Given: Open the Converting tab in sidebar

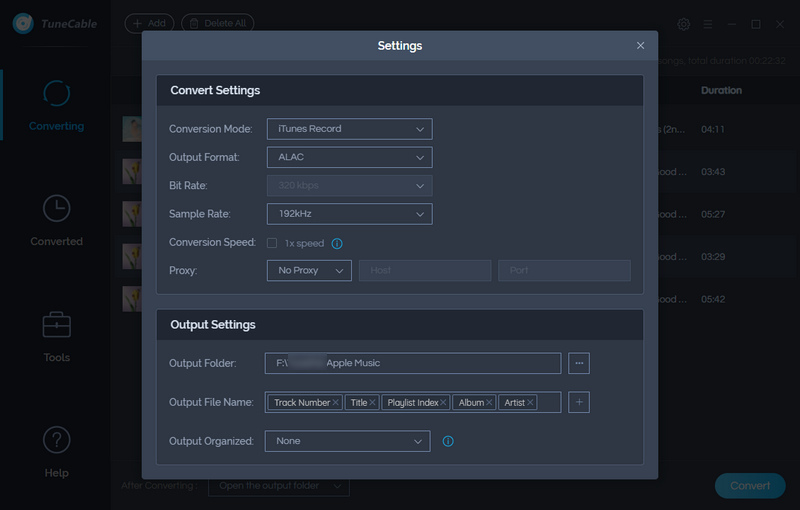Looking at the screenshot, I should [56, 106].
